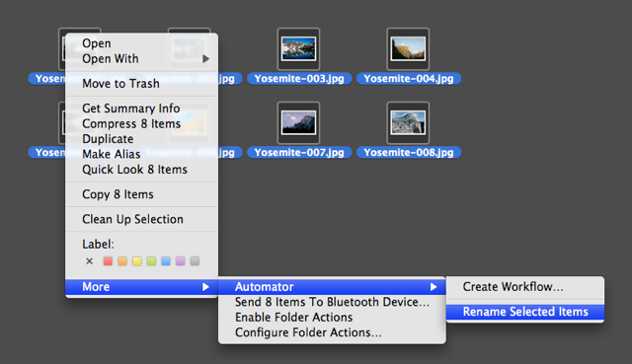
Task: Click the Yosemite-008.jpg file name
Action: pyautogui.click(x=409, y=153)
